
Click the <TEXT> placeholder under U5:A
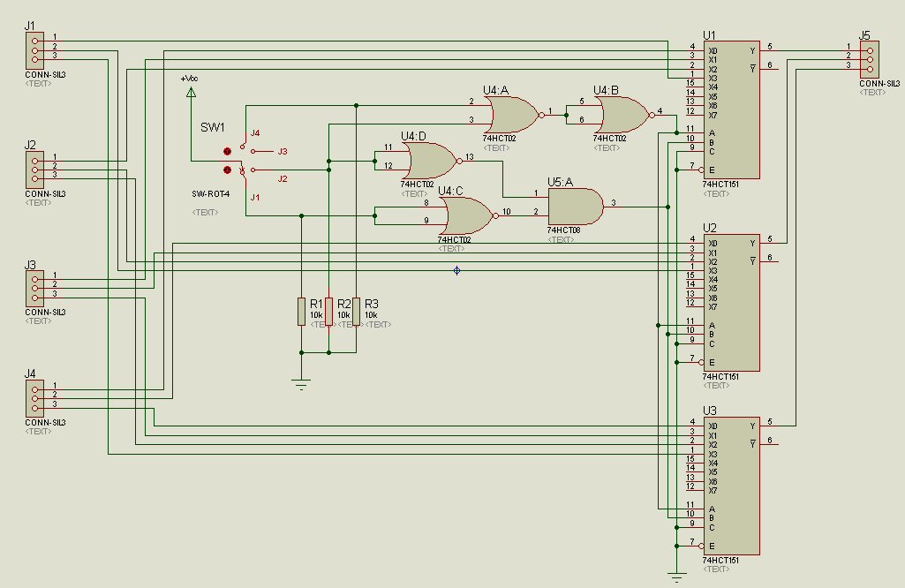pos(561,239)
